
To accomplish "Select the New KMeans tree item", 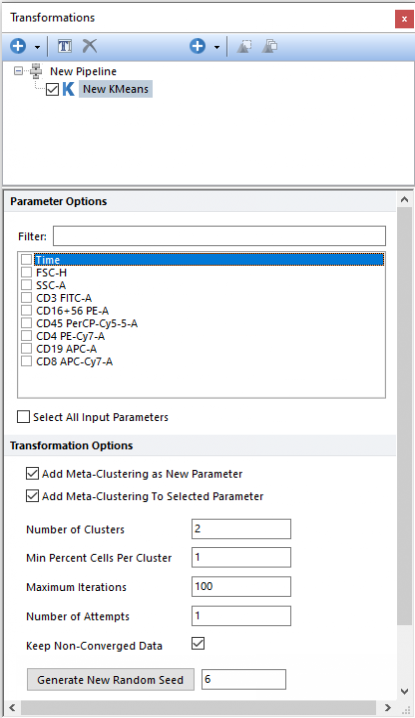I will tap(115, 89).
